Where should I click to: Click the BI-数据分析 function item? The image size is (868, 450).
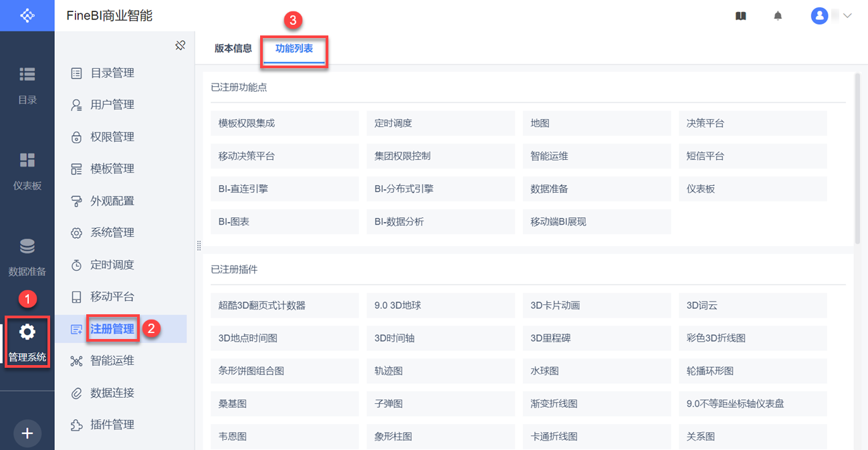coord(441,222)
